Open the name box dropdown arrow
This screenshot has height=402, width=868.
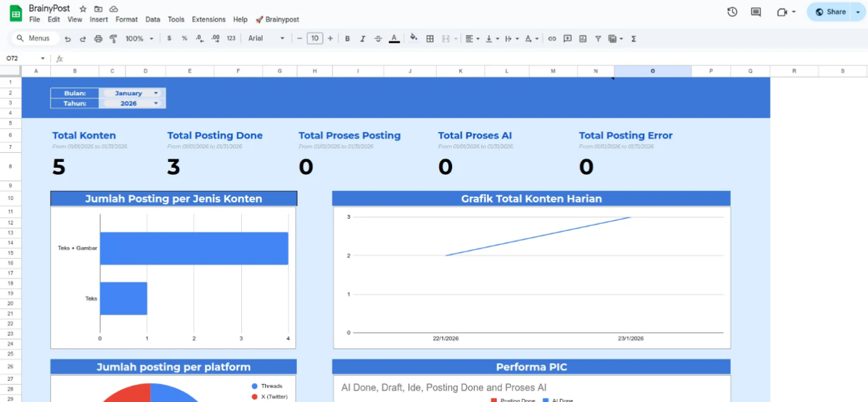point(43,58)
